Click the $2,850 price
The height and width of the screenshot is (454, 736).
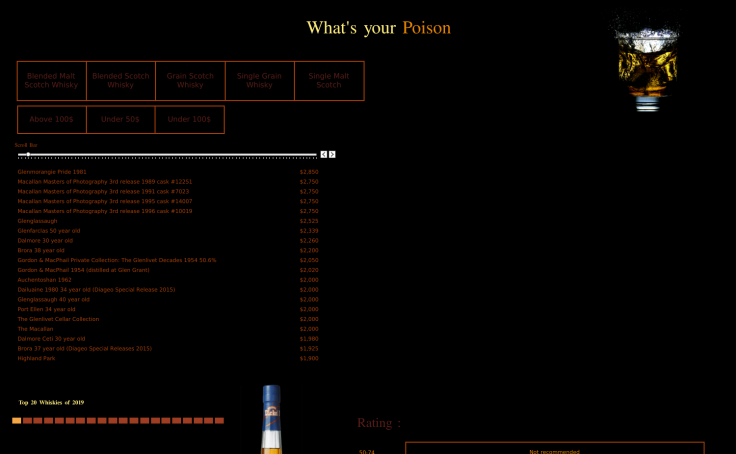click(x=309, y=172)
